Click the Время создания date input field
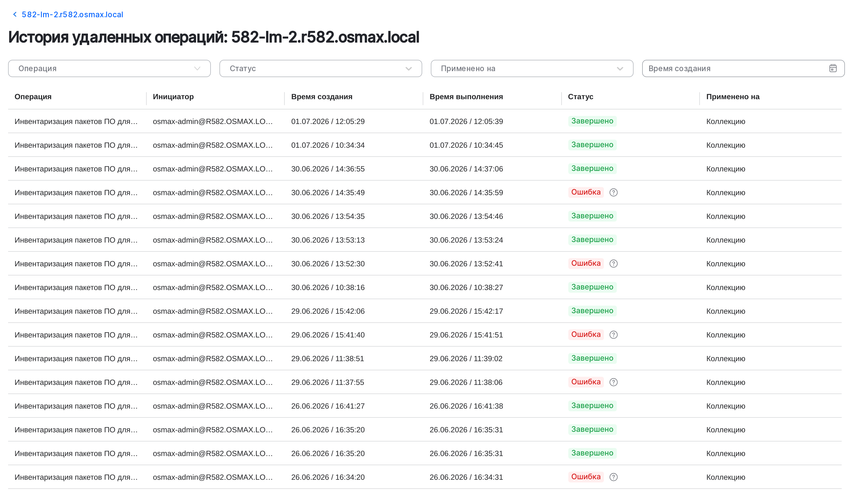 point(743,69)
